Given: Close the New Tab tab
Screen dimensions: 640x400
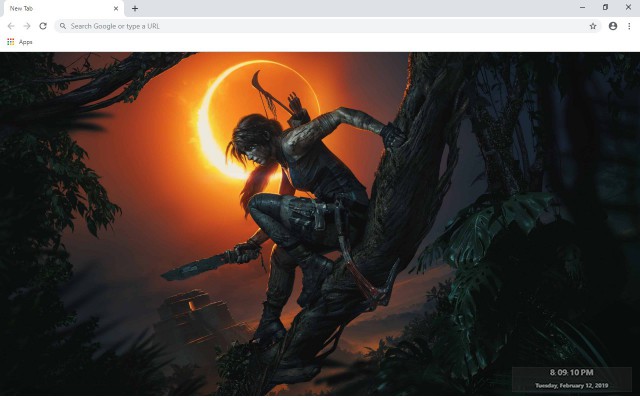Looking at the screenshot, I should [116, 9].
